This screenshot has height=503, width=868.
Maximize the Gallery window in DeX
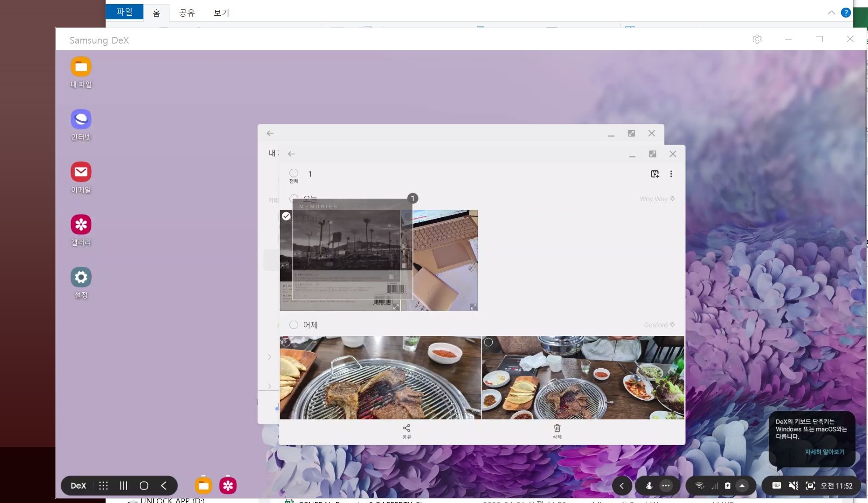click(x=652, y=154)
